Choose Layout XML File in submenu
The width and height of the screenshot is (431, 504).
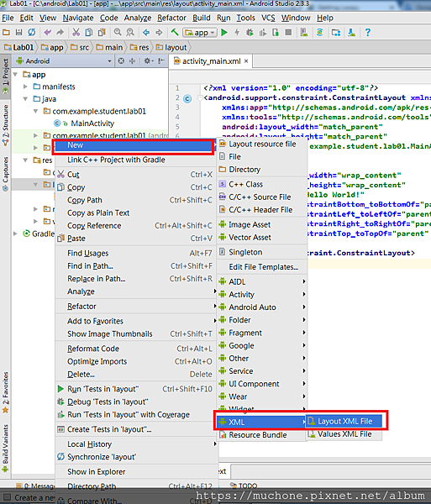[344, 422]
